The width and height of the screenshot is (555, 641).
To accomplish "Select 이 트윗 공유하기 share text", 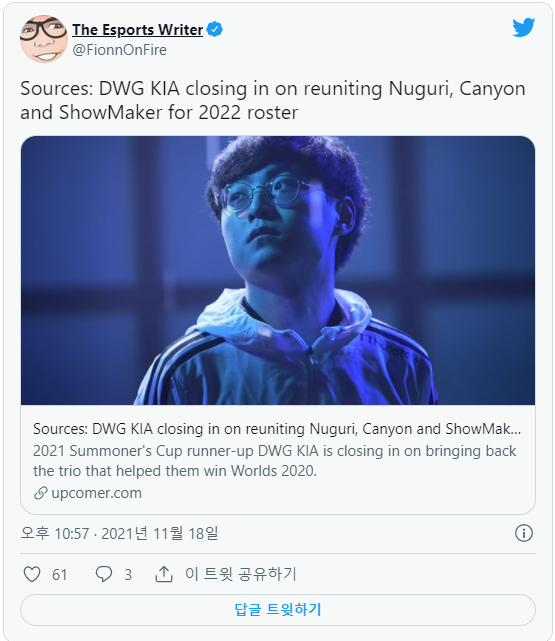I will pos(240,574).
